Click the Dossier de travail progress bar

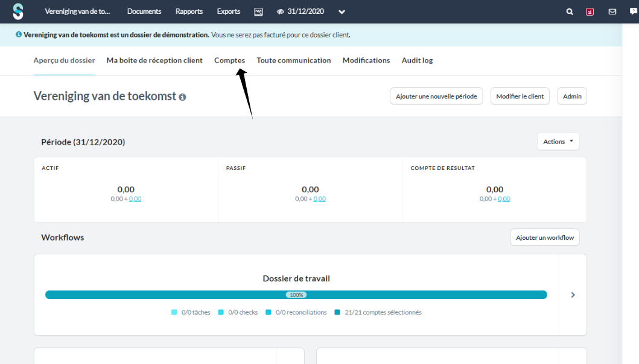(296, 295)
